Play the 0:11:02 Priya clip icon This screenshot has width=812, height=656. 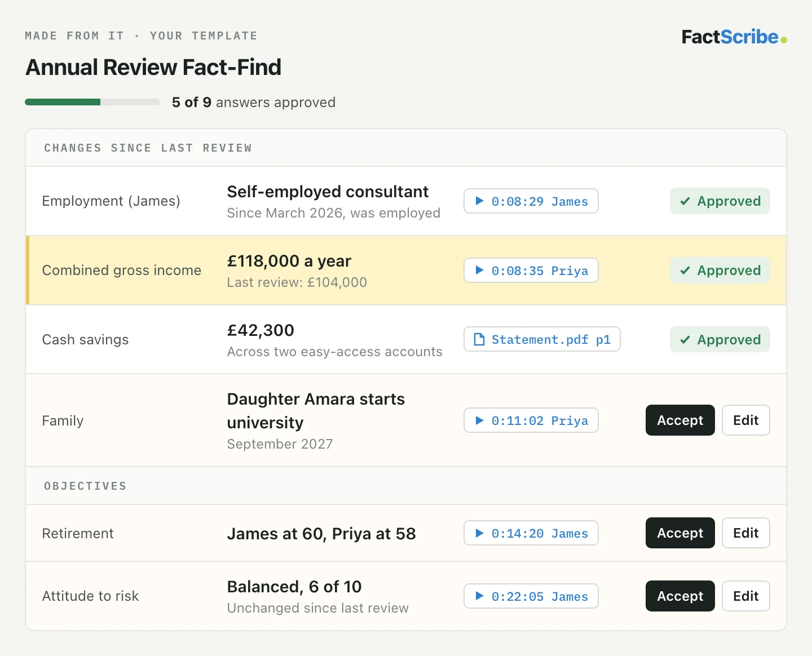[x=479, y=420]
